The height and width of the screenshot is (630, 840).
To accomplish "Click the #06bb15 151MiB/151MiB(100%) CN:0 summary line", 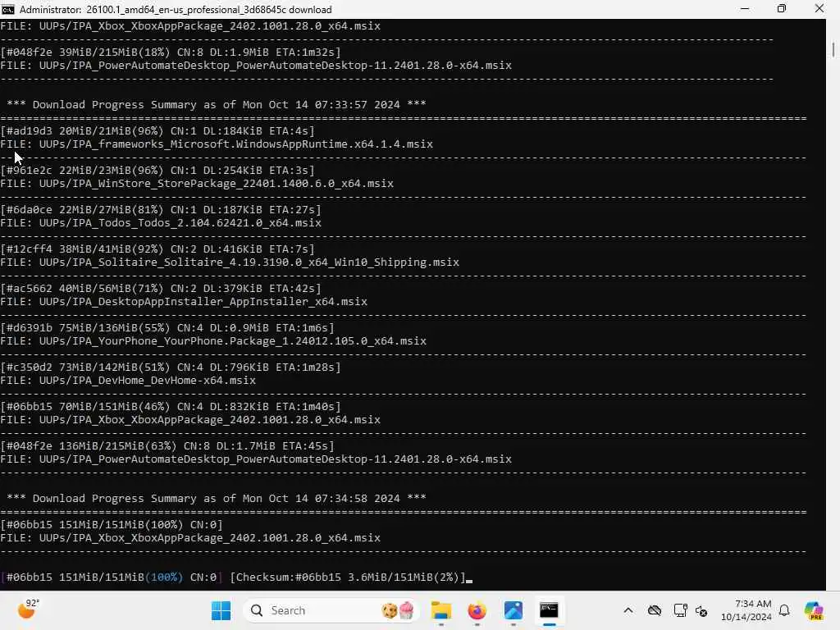I will click(112, 524).
